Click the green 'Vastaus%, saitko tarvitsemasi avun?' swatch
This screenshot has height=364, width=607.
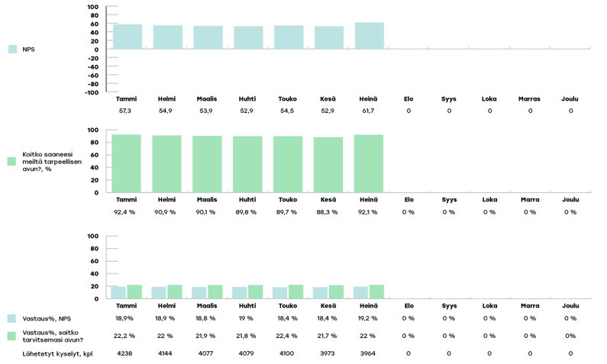(x=12, y=336)
